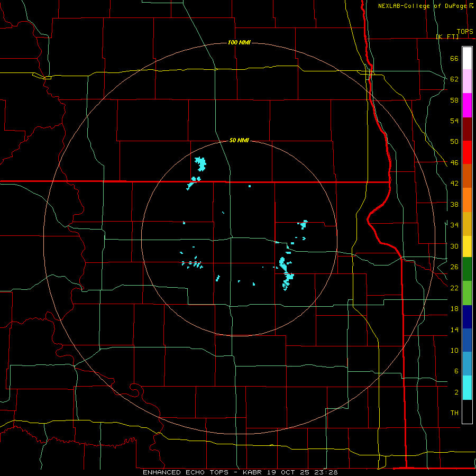The height and width of the screenshot is (476, 476).
Task: Select the 46 legend value
Action: [x=454, y=163]
